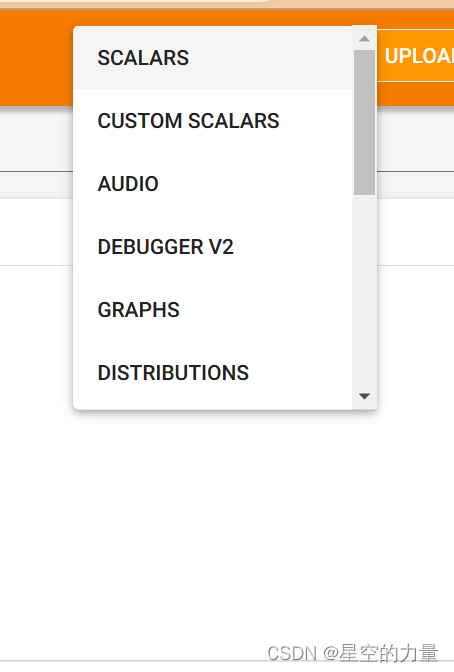Click the scrollbar up arrow icon
454x672 pixels.
364,39
